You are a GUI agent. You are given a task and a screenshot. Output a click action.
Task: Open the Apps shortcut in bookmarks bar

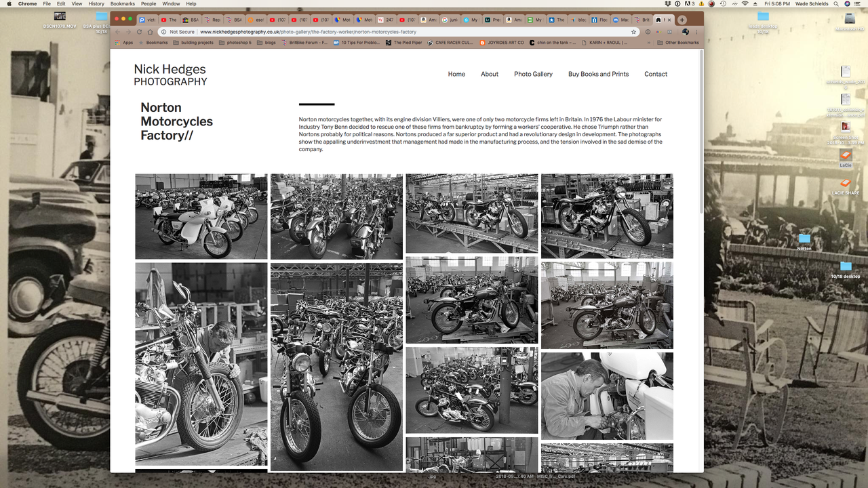pos(124,43)
